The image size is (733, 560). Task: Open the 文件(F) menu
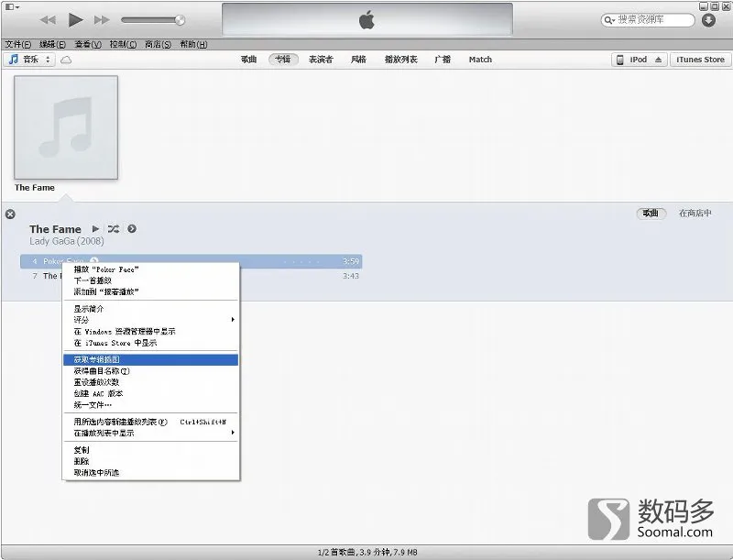(x=17, y=44)
